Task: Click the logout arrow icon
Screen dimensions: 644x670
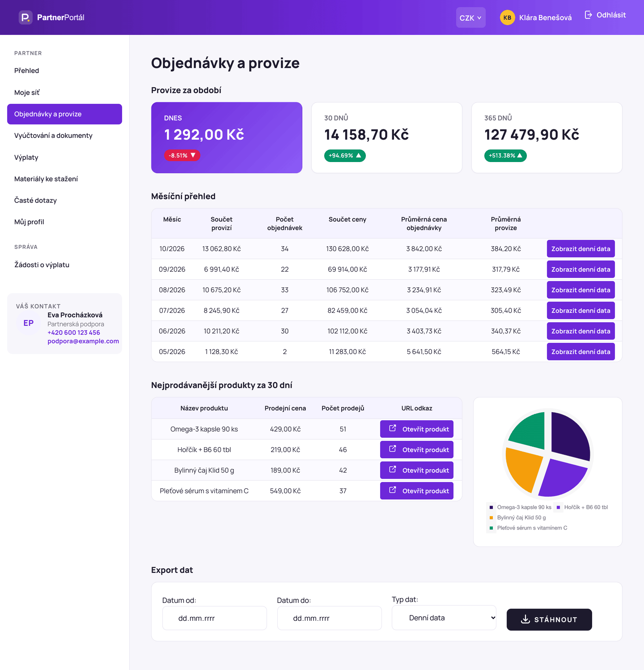Action: click(589, 15)
